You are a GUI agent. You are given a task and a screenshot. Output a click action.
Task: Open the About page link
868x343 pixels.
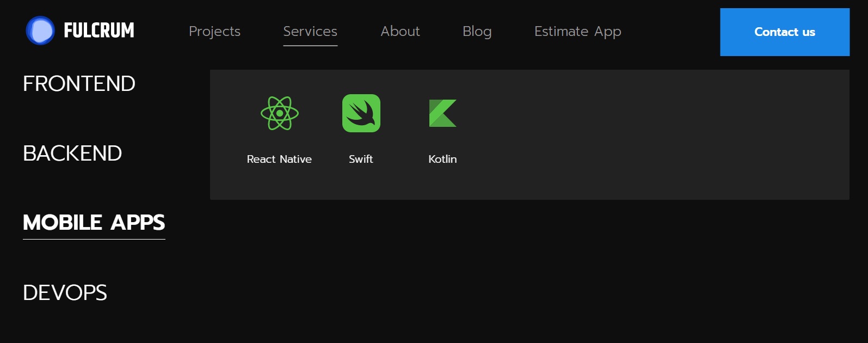pyautogui.click(x=400, y=32)
